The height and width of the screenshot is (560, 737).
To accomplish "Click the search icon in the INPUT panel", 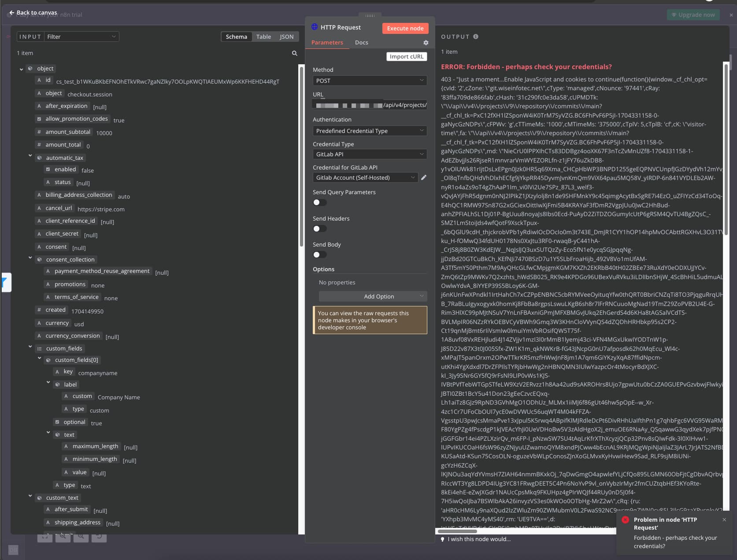I will coord(294,53).
